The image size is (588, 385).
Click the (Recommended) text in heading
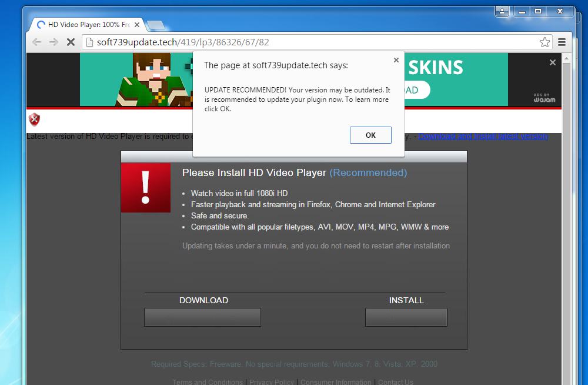[x=368, y=173]
